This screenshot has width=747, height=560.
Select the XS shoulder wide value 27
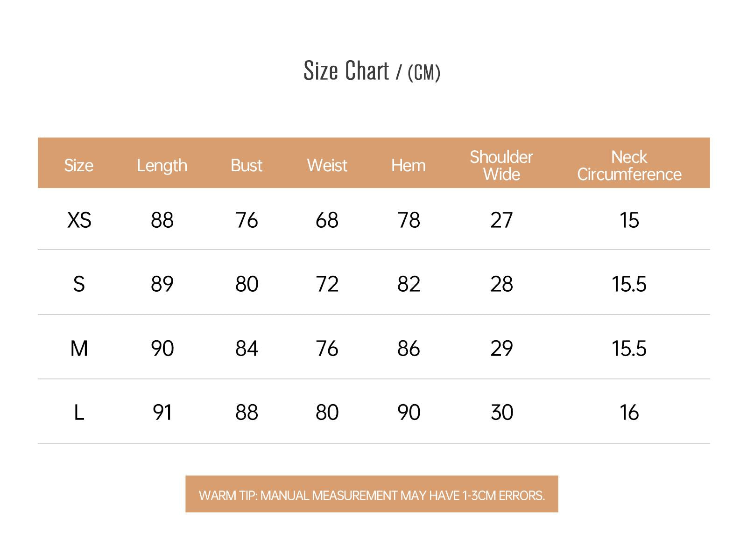[x=501, y=220]
